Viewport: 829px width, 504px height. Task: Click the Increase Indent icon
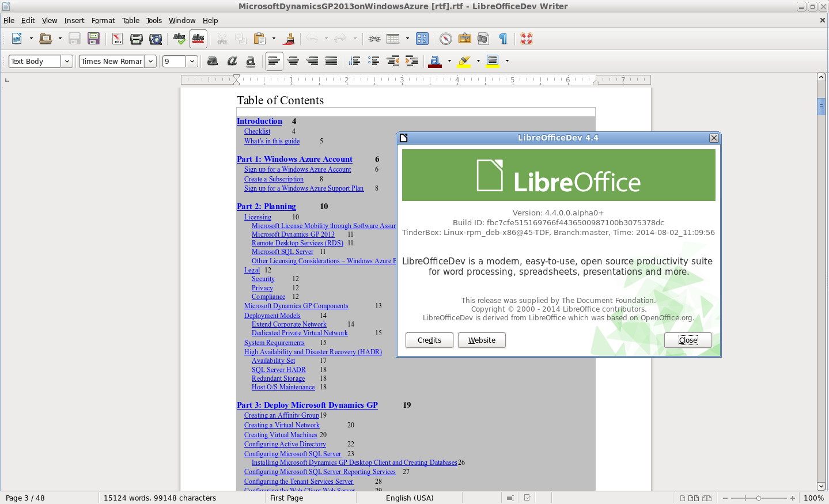click(412, 61)
